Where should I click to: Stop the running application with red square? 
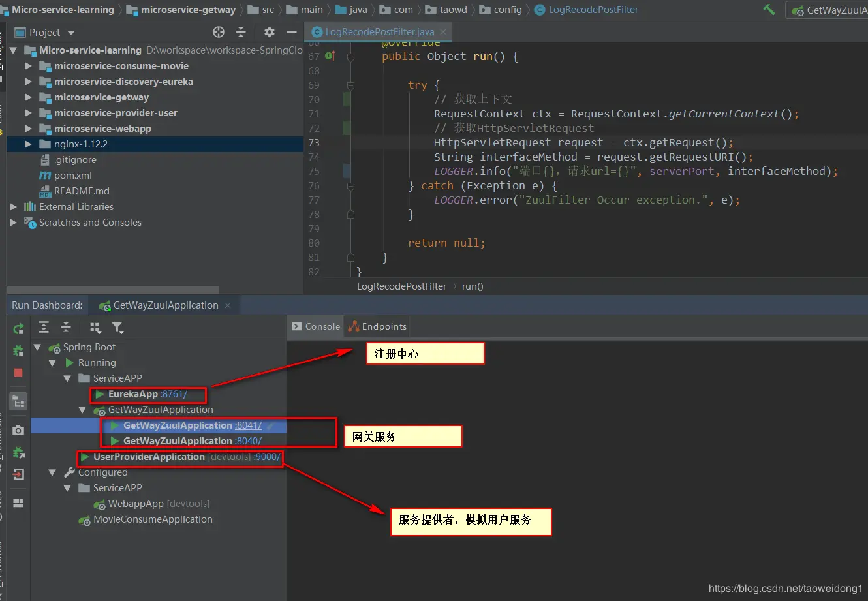[18, 373]
